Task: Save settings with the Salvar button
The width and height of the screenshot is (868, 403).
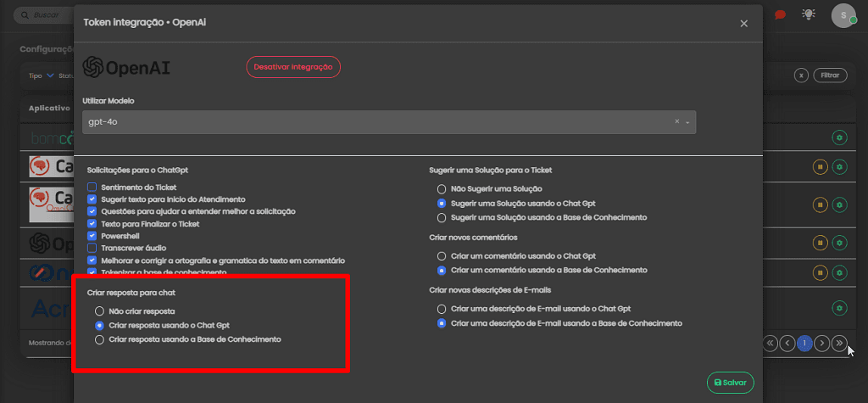Action: click(x=730, y=383)
